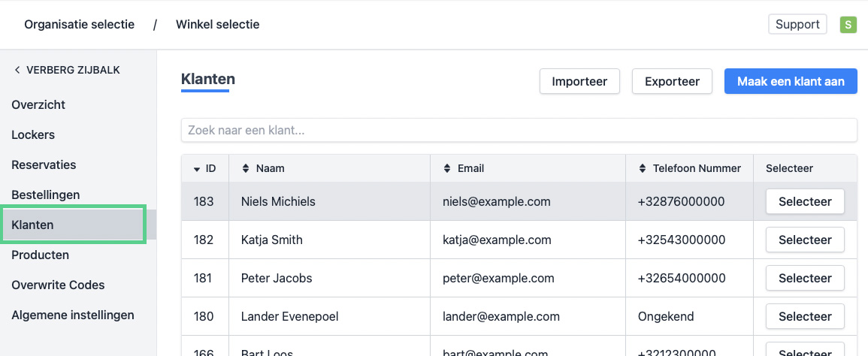This screenshot has height=356, width=868.
Task: Open Overwrite Codes sidebar item
Action: tap(58, 285)
